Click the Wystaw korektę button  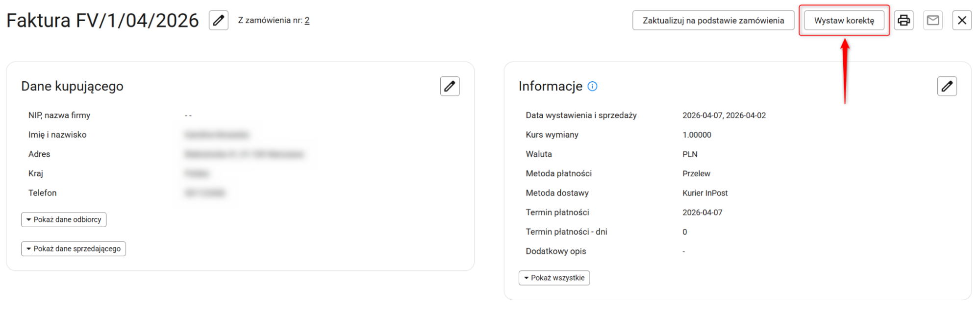[844, 21]
